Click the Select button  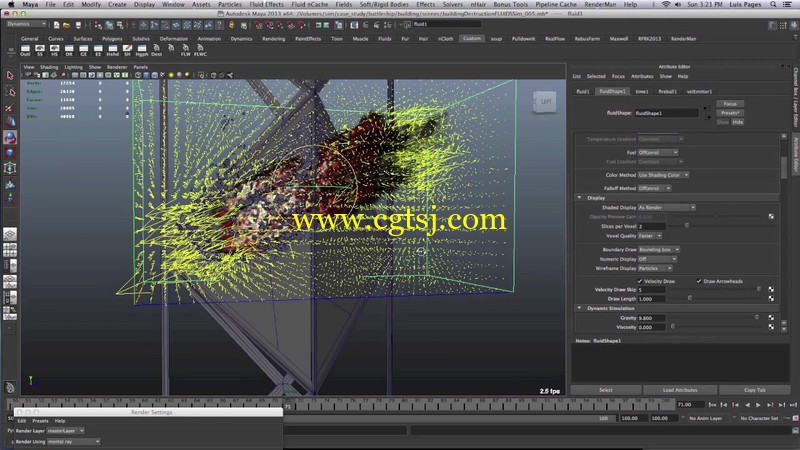pos(606,390)
